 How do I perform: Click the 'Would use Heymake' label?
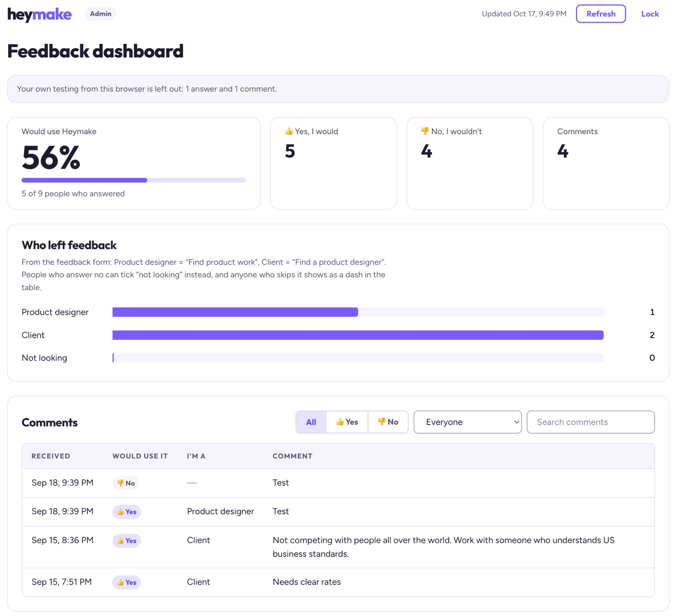(59, 131)
